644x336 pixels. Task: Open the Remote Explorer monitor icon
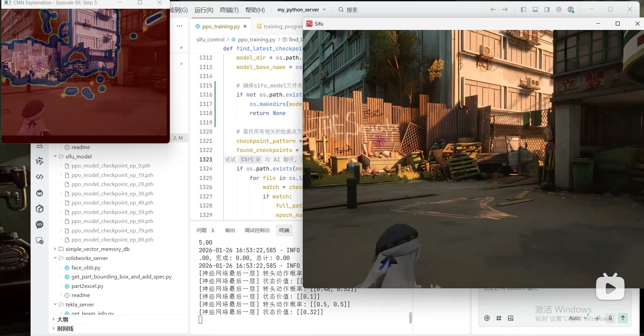40,241
